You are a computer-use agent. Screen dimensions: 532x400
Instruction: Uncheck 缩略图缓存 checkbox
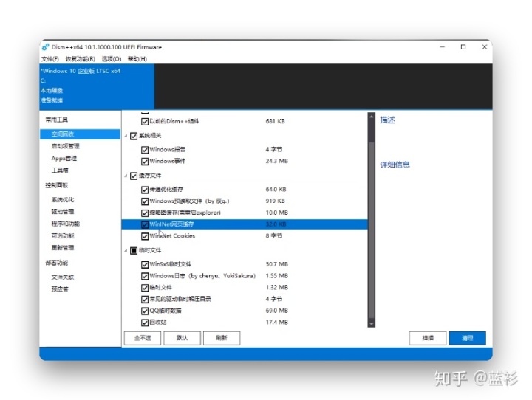click(x=145, y=213)
